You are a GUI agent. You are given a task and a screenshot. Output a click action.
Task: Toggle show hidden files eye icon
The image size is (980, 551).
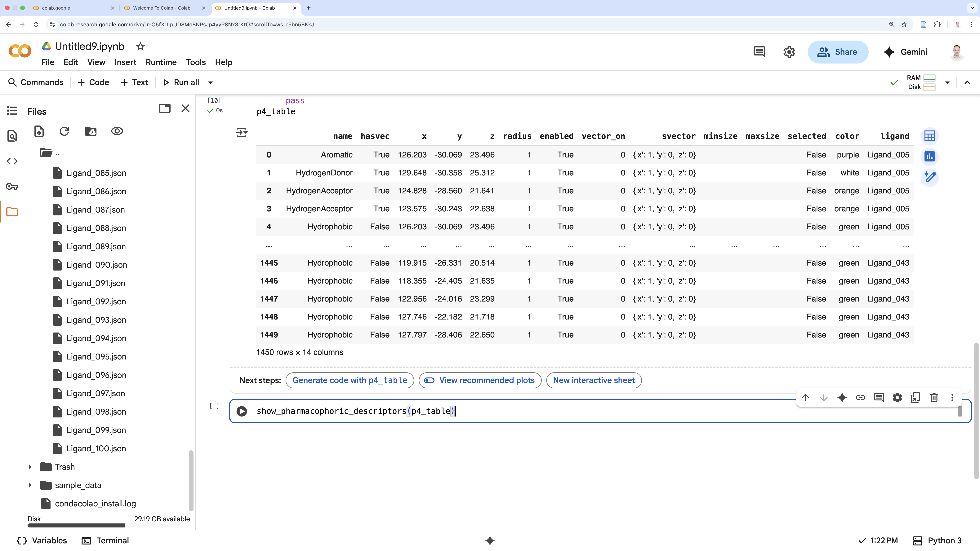pyautogui.click(x=117, y=131)
